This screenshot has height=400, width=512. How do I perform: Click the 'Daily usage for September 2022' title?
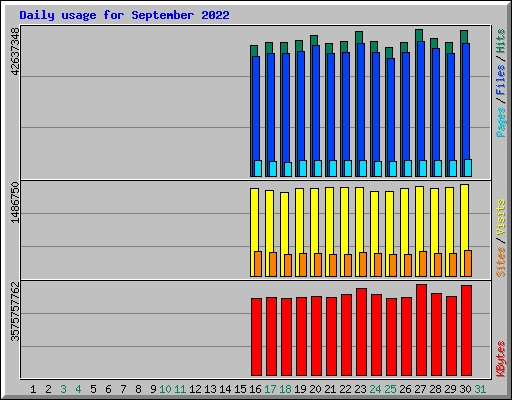(x=124, y=15)
